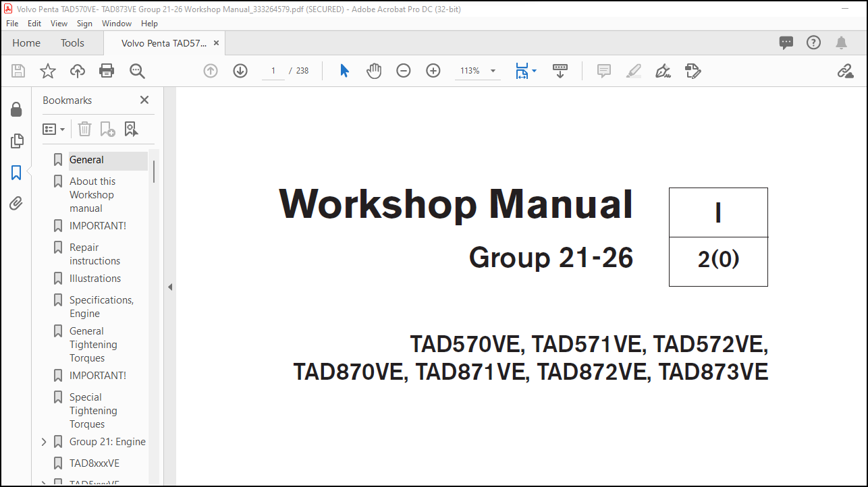Open the Repair instructions bookmark
The height and width of the screenshot is (487, 868).
tap(94, 254)
